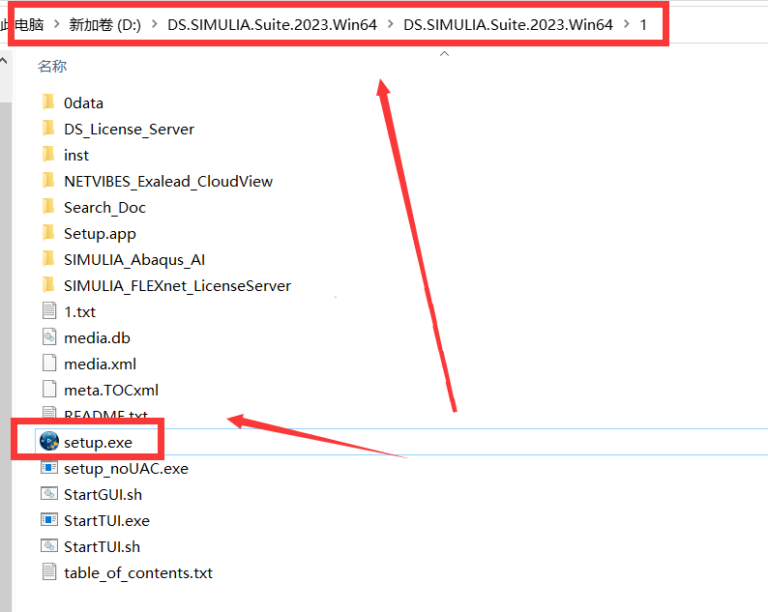
Task: Click the media.db file icon
Action: [49, 337]
